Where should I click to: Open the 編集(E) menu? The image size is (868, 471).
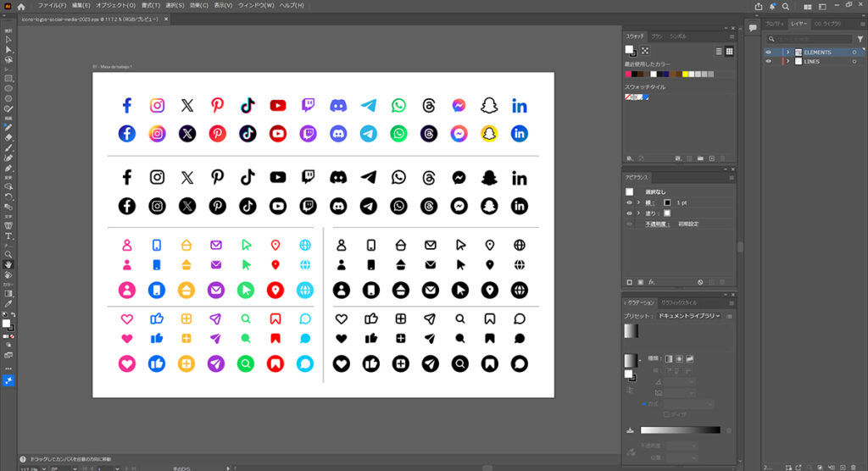click(x=81, y=5)
